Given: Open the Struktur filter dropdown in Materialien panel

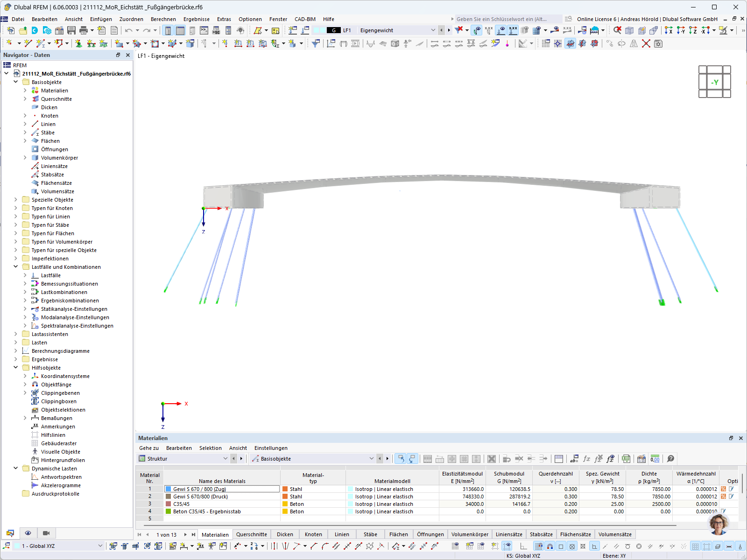Looking at the screenshot, I should 226,459.
